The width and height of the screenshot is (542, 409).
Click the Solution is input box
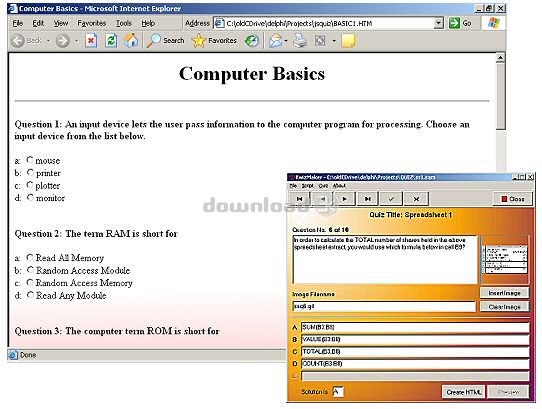pos(338,392)
